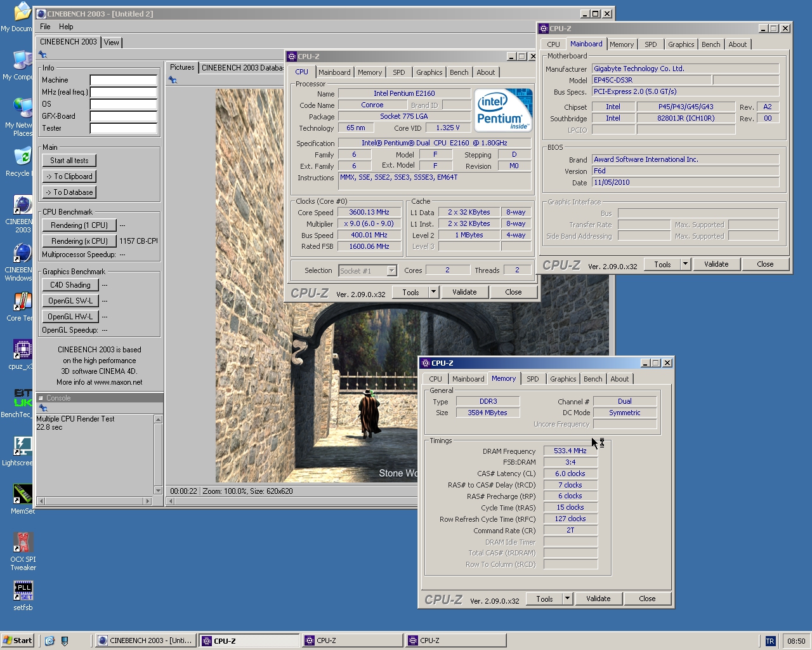Open the Core Temp desktop icon
The image size is (812, 650).
[x=22, y=307]
